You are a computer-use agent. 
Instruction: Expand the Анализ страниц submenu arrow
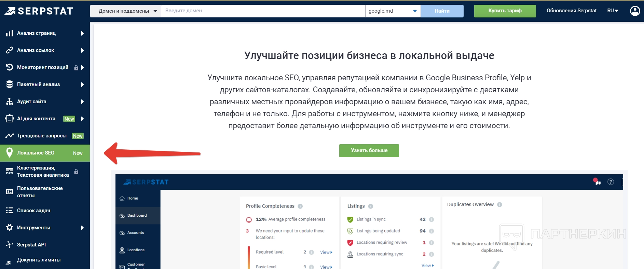pos(82,33)
